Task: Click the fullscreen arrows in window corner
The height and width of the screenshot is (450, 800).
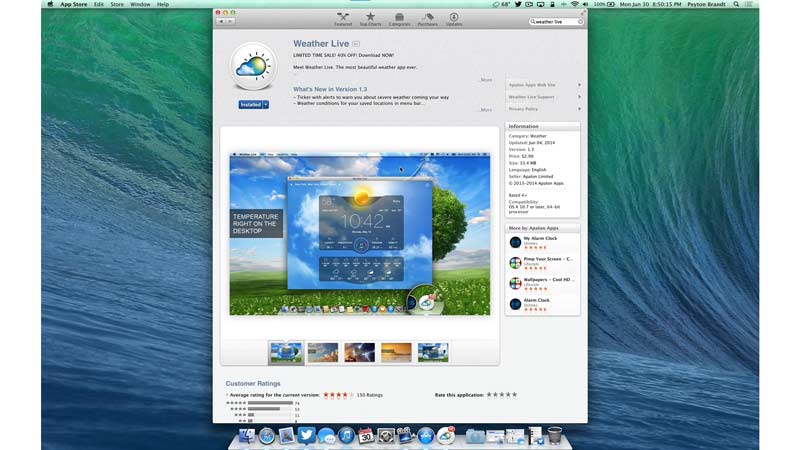Action: pyautogui.click(x=583, y=12)
